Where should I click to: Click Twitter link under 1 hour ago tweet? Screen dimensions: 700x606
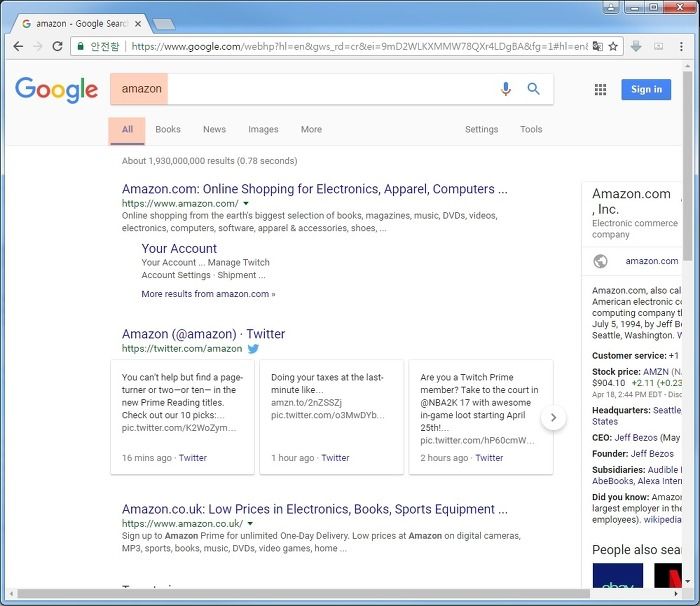point(335,458)
